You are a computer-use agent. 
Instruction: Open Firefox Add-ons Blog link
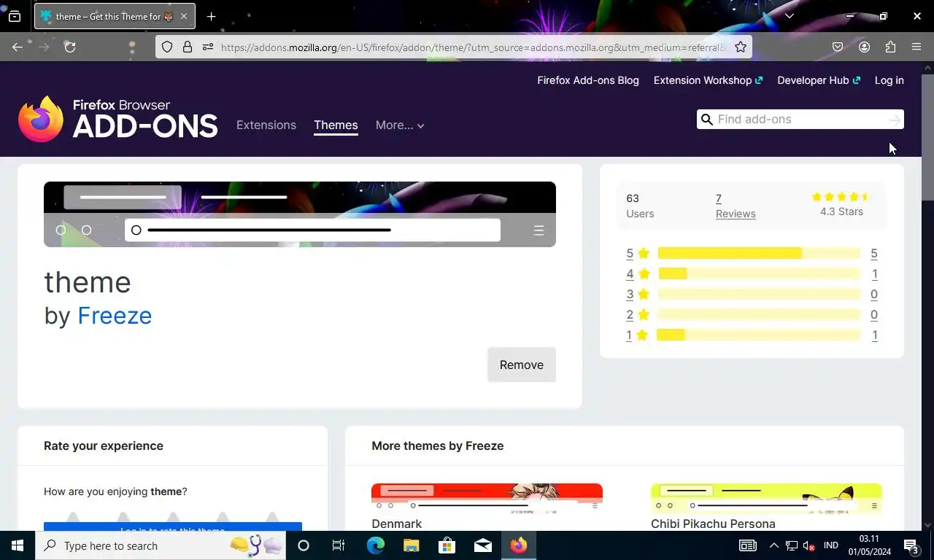click(x=588, y=80)
